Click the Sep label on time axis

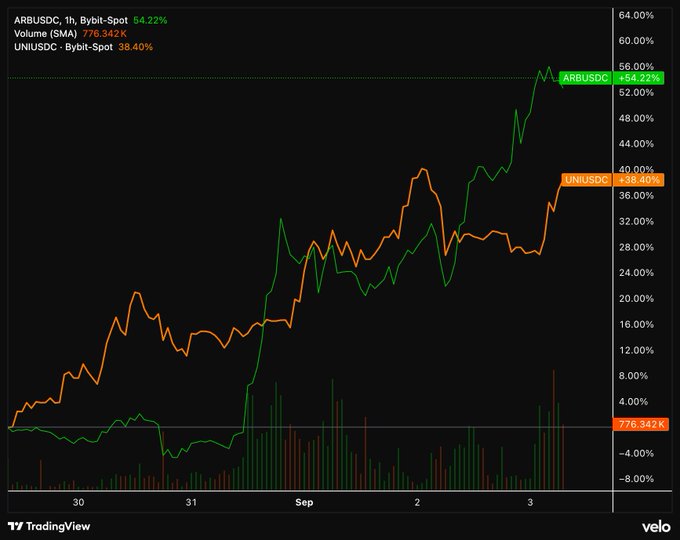coord(304,502)
